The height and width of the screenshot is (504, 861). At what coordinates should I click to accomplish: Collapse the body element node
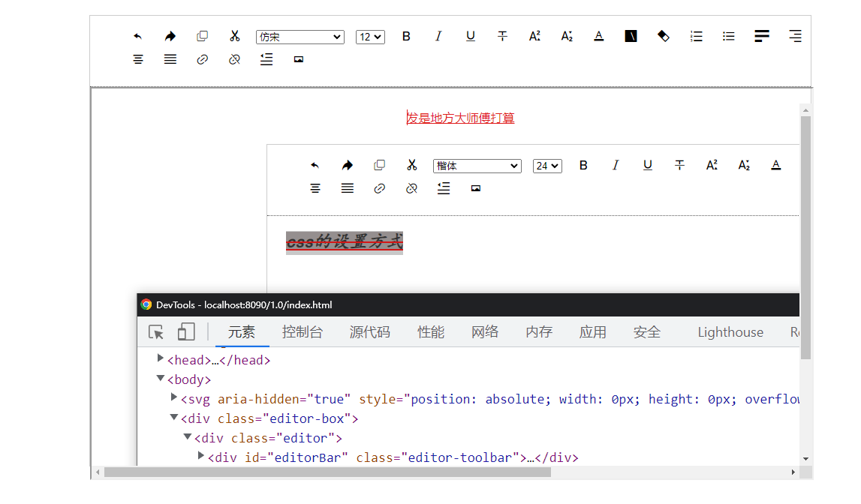(x=161, y=378)
